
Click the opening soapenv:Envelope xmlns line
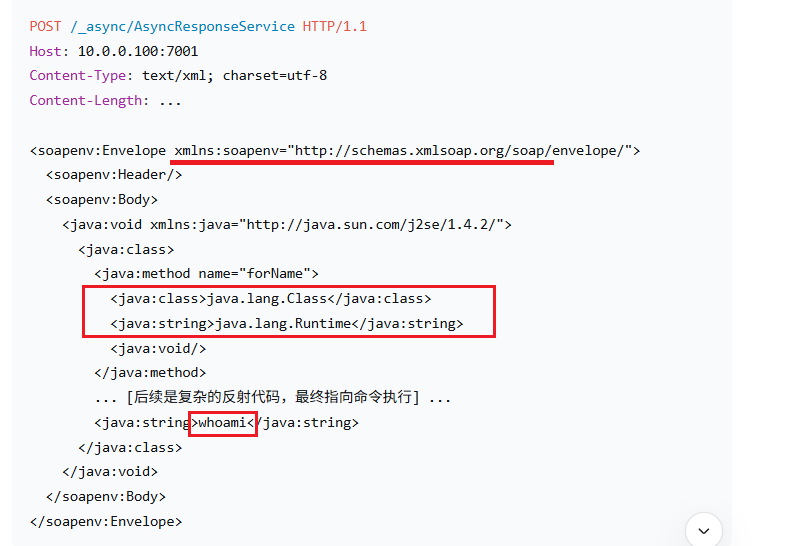[335, 150]
